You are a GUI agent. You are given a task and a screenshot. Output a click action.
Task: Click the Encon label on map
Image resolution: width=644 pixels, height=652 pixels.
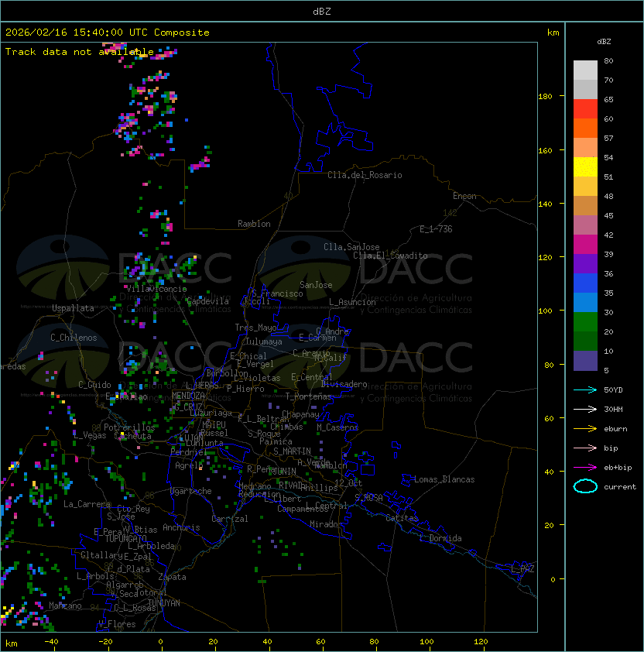click(464, 196)
